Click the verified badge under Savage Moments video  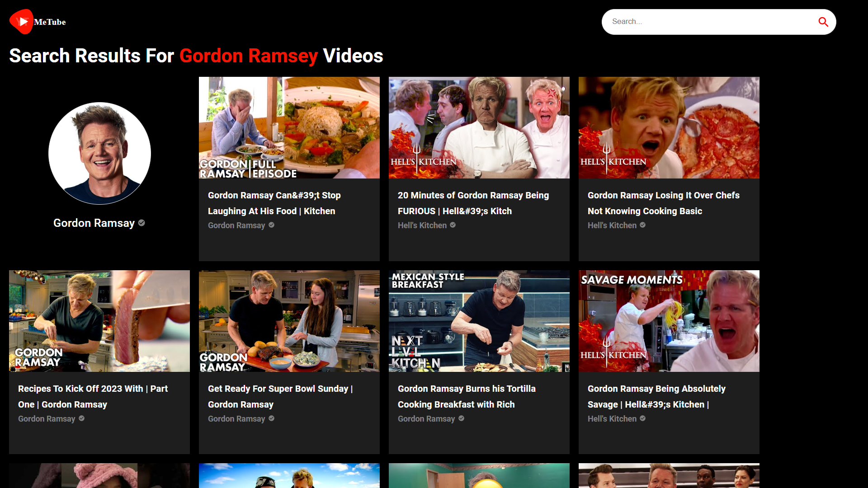[642, 418]
